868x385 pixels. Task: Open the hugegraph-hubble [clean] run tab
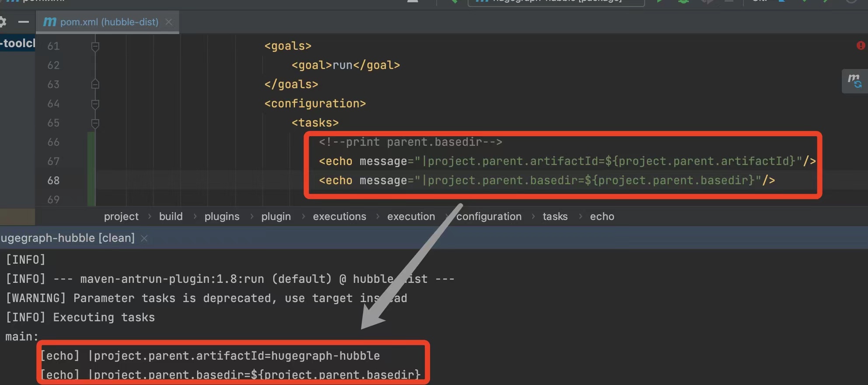[x=67, y=238]
